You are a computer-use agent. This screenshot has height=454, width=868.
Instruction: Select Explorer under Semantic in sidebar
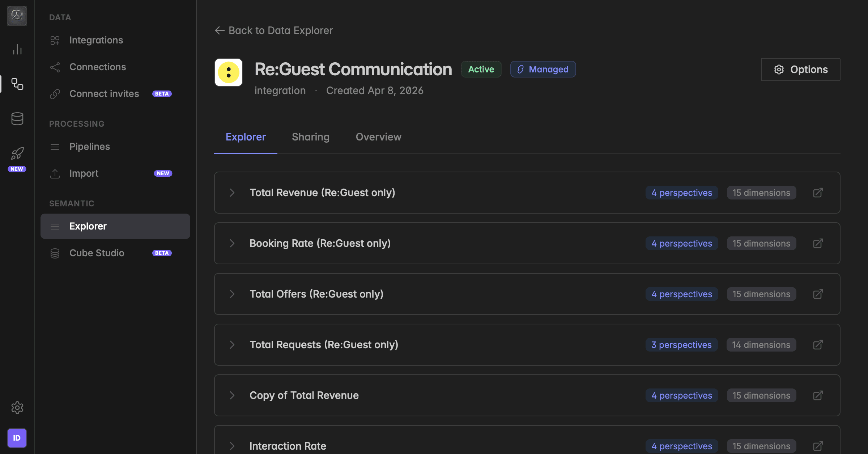pyautogui.click(x=115, y=226)
